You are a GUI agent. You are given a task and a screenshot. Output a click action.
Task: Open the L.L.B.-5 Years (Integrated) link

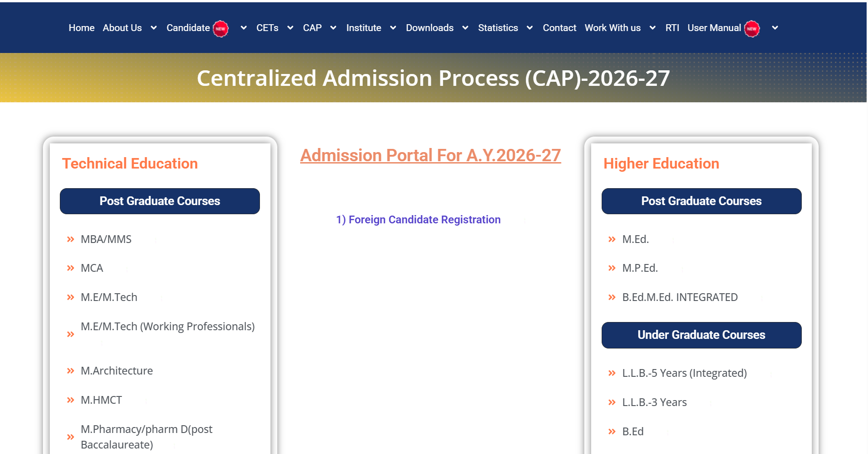tap(684, 373)
